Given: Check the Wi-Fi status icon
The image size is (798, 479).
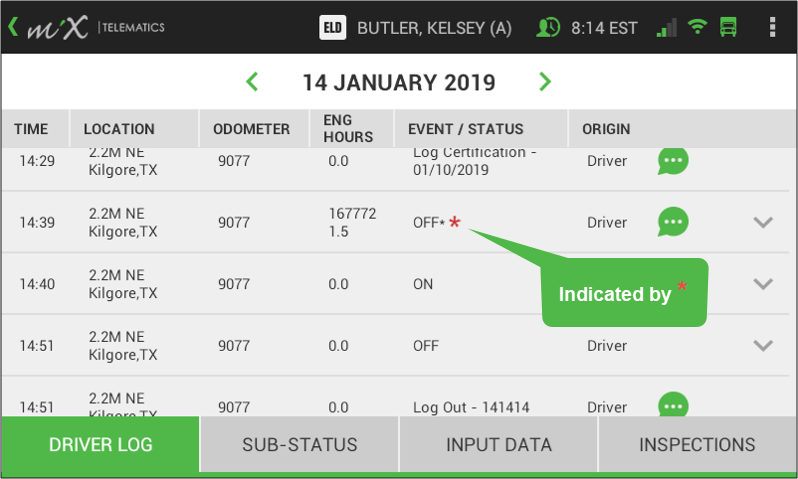Looking at the screenshot, I should point(697,26).
